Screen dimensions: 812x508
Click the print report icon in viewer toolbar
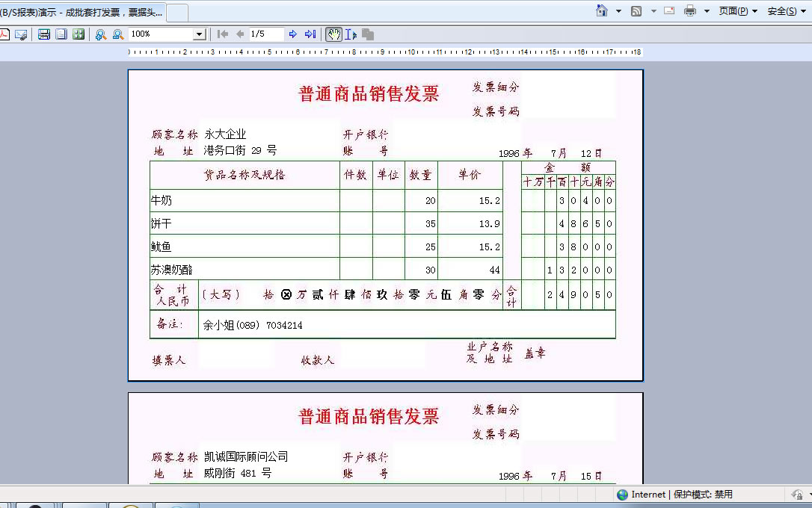pyautogui.click(x=44, y=34)
